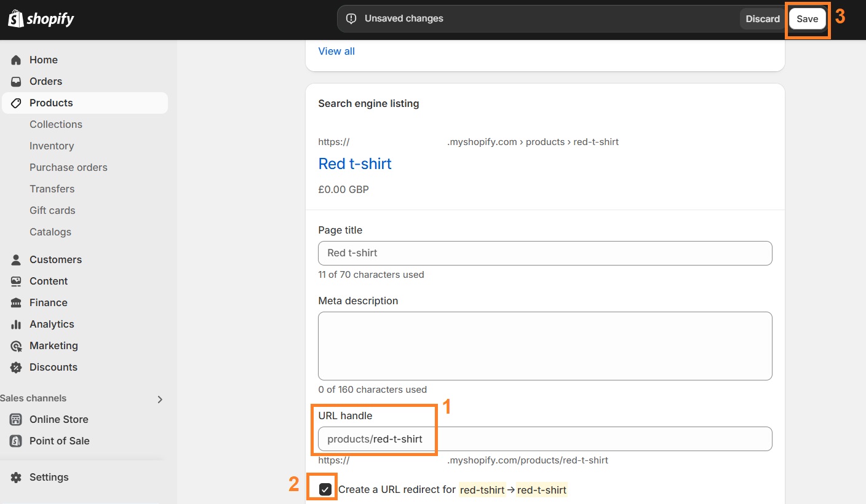Open Purchase orders submenu item

68,167
